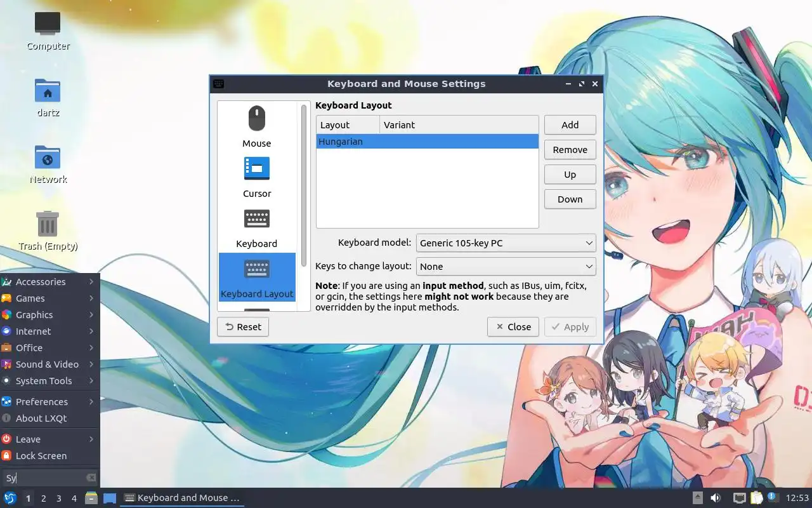Move layout Up with the Up button
Screen dimensions: 812x508
(x=570, y=174)
